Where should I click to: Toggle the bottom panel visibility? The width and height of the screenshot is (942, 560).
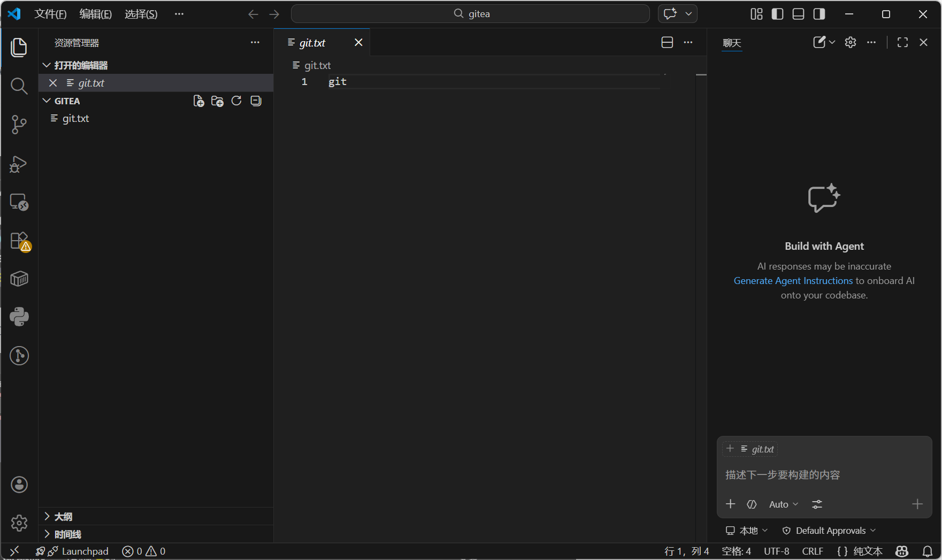(x=798, y=14)
